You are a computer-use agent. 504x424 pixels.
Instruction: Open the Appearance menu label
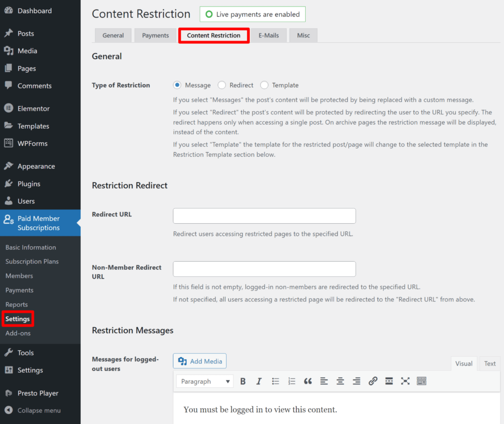(x=36, y=166)
